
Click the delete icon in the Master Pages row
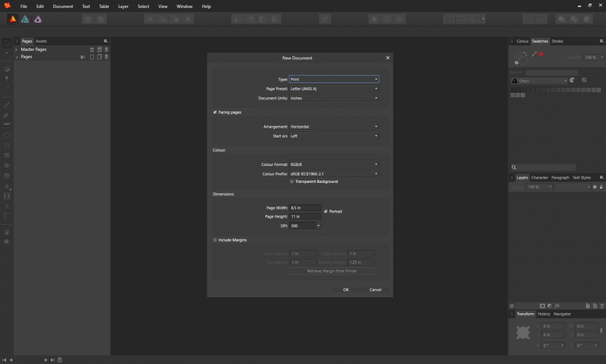107,50
